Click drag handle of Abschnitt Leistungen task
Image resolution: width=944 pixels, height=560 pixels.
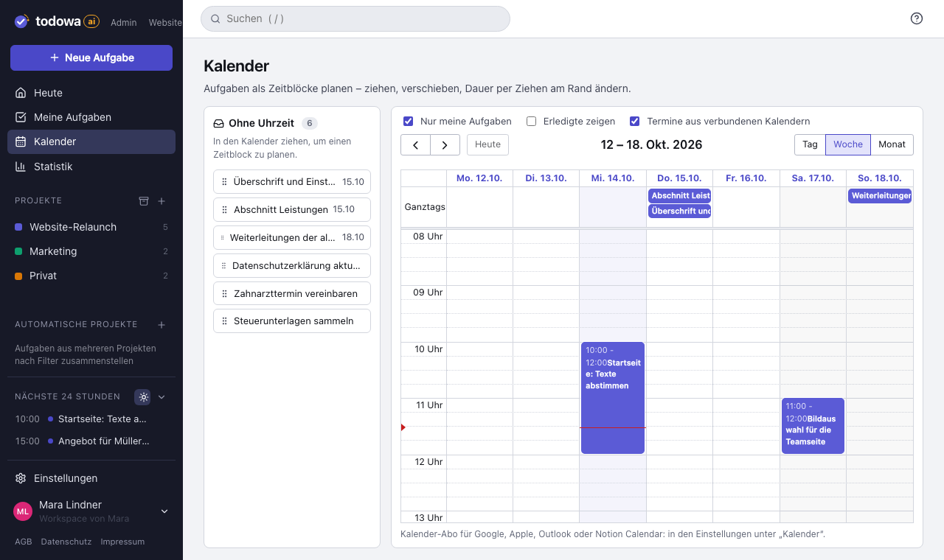(224, 209)
